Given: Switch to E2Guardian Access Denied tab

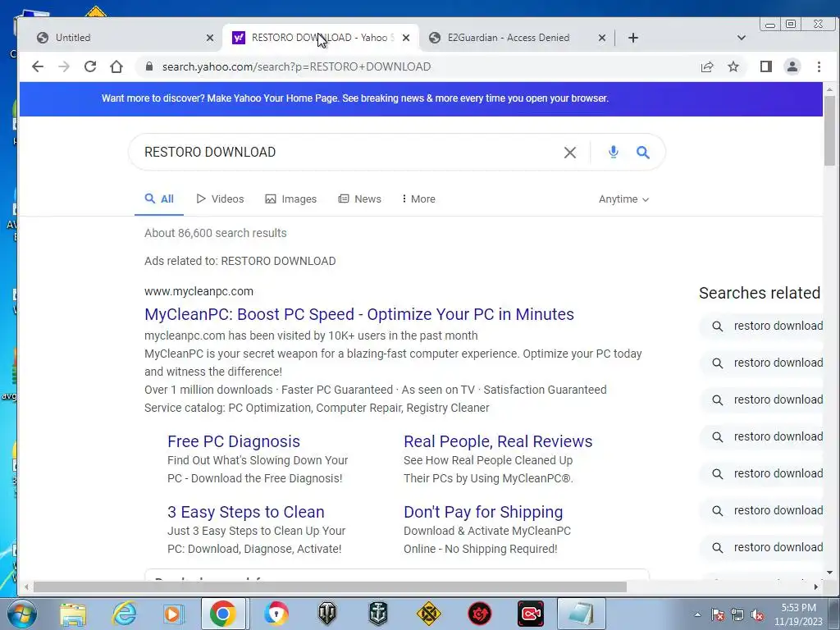Looking at the screenshot, I should tap(518, 38).
